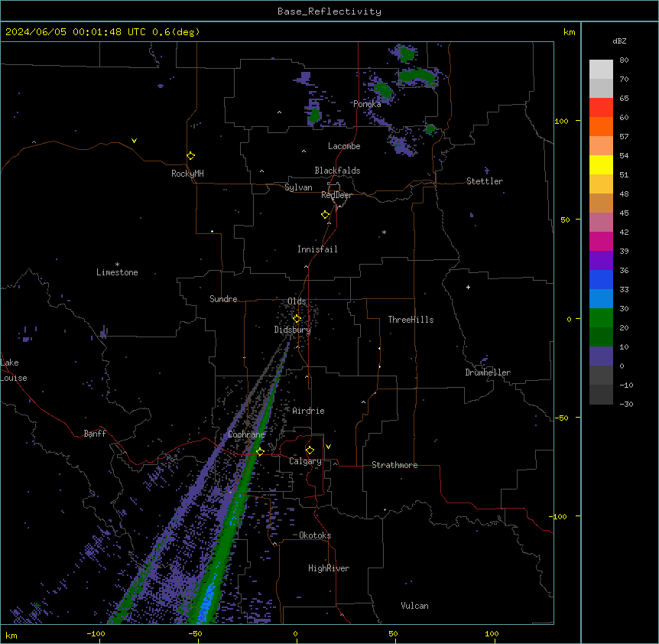Screen dimensions: 659x644
Task: Click the yellow 54 dBZ legend swatch
Action: click(x=601, y=164)
